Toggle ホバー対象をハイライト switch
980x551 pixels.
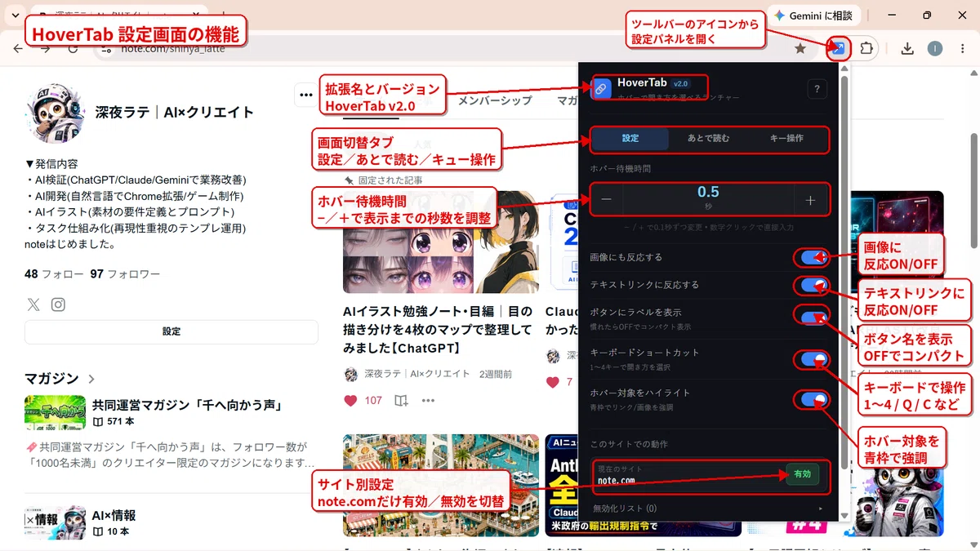[x=813, y=399]
